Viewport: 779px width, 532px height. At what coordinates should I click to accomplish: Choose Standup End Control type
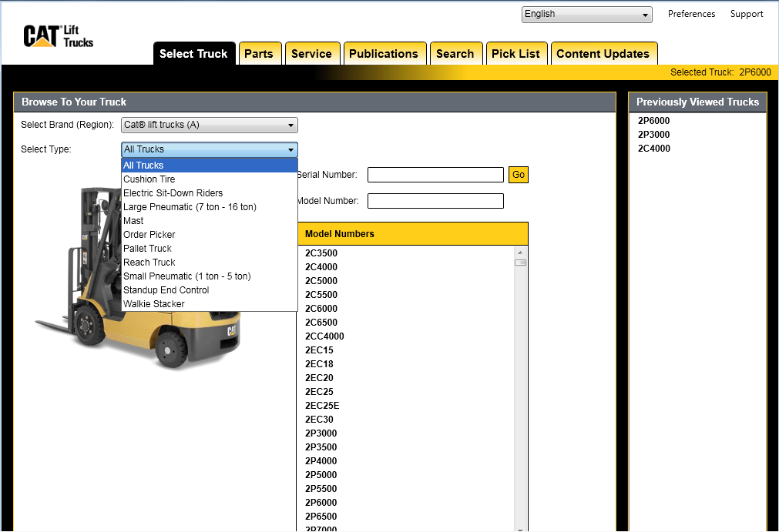(209, 290)
